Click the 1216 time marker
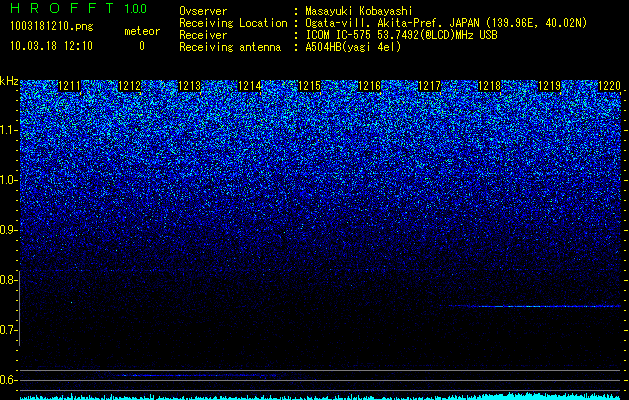 pyautogui.click(x=369, y=86)
